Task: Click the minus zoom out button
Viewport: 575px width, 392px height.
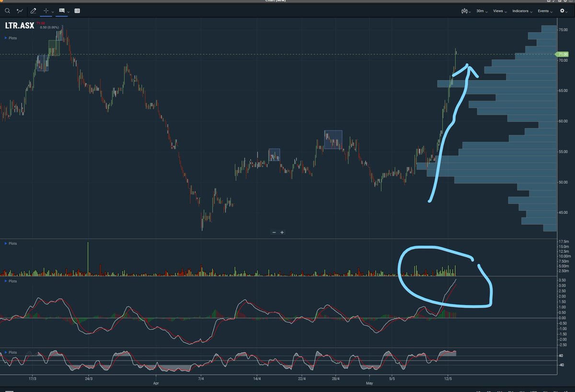Action: coord(274,232)
